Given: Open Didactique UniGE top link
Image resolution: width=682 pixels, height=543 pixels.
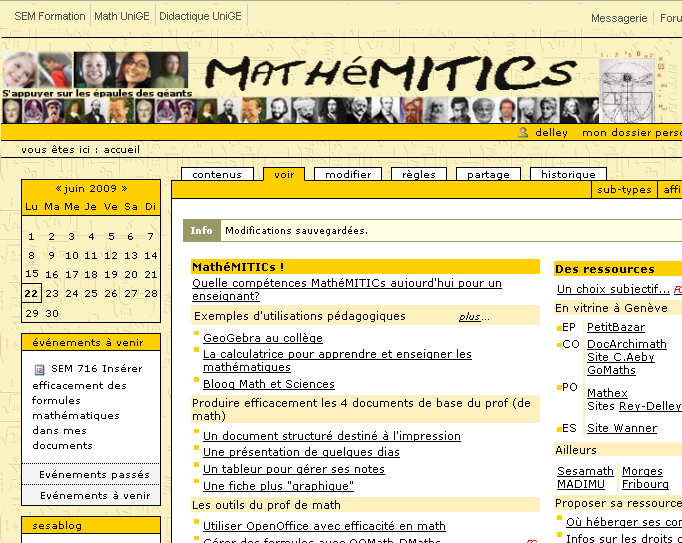Looking at the screenshot, I should 200,16.
